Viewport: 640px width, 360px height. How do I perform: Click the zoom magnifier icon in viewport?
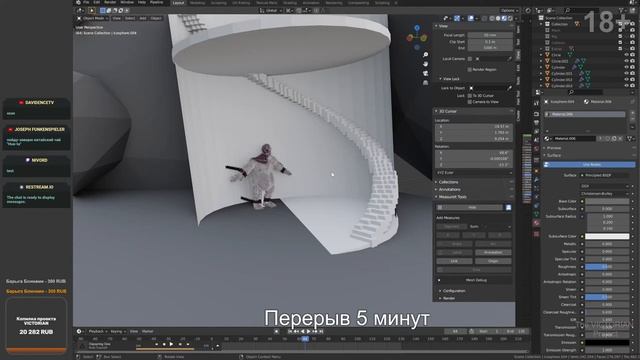point(425,55)
